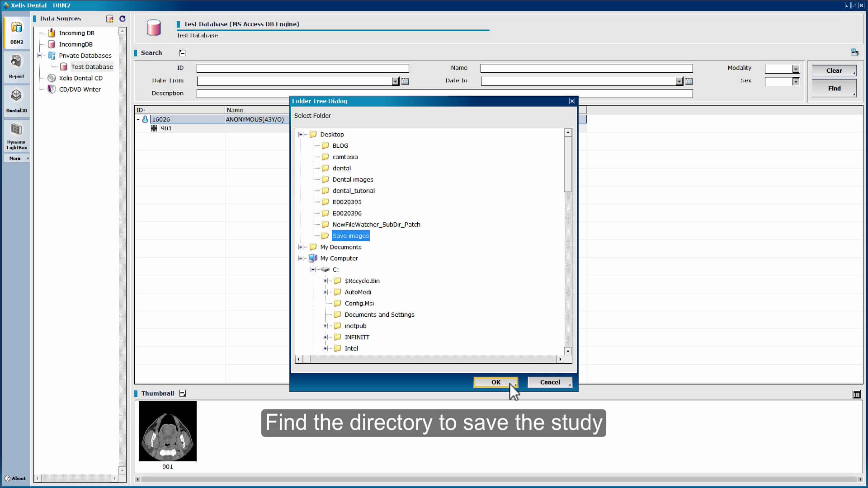Collapse the Thumbnail section with its minus toggle
The height and width of the screenshot is (488, 868).
[183, 393]
